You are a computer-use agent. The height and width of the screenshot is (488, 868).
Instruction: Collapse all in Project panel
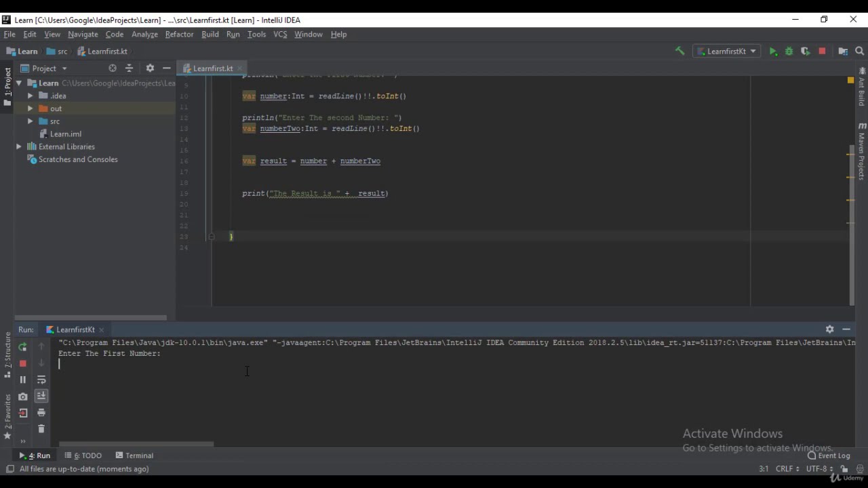pos(129,68)
